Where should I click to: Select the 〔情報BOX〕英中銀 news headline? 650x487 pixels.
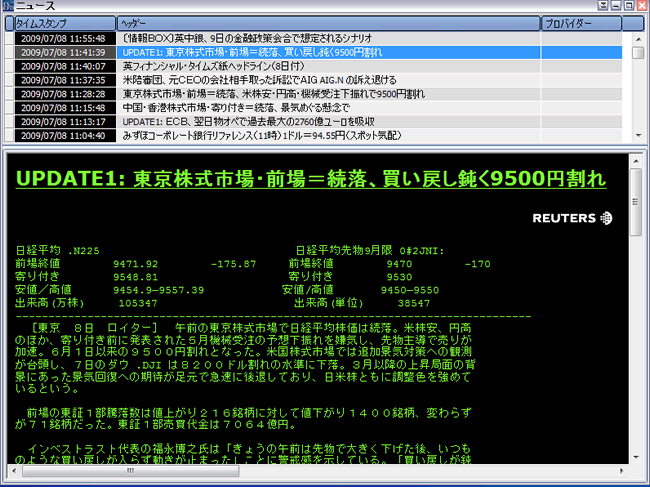(x=247, y=39)
